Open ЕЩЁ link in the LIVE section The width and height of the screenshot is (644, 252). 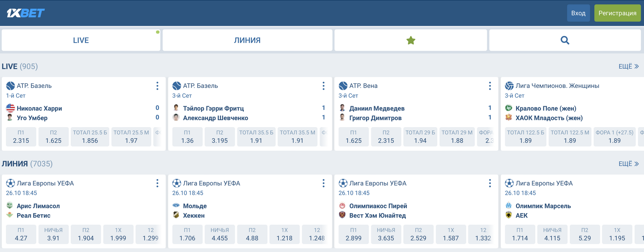point(628,66)
